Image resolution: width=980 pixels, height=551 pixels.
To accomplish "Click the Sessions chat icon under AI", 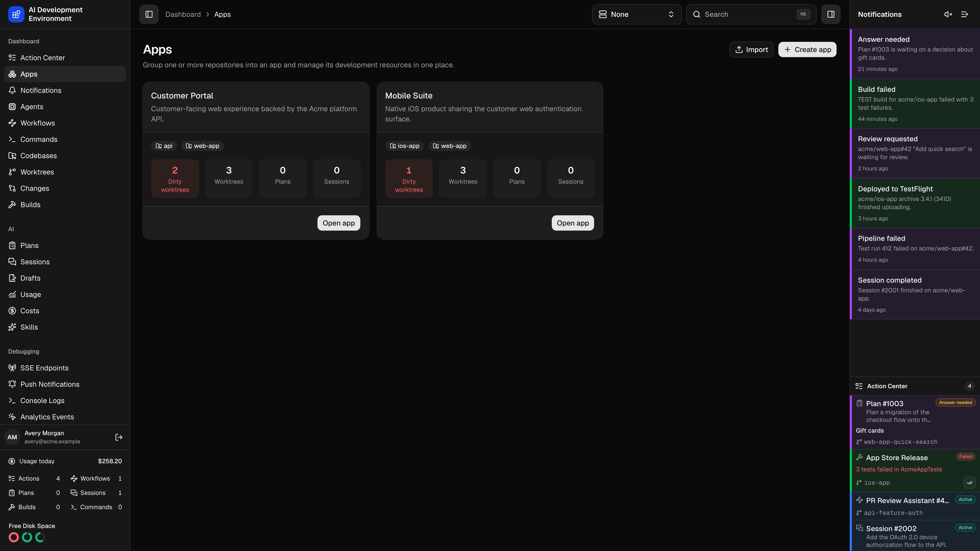I will pos(12,262).
